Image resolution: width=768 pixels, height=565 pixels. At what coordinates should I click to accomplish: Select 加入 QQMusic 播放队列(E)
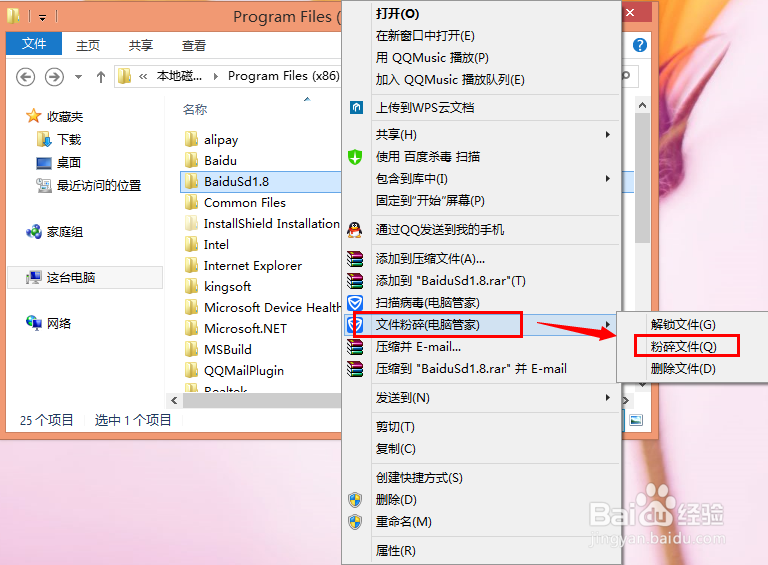click(450, 80)
